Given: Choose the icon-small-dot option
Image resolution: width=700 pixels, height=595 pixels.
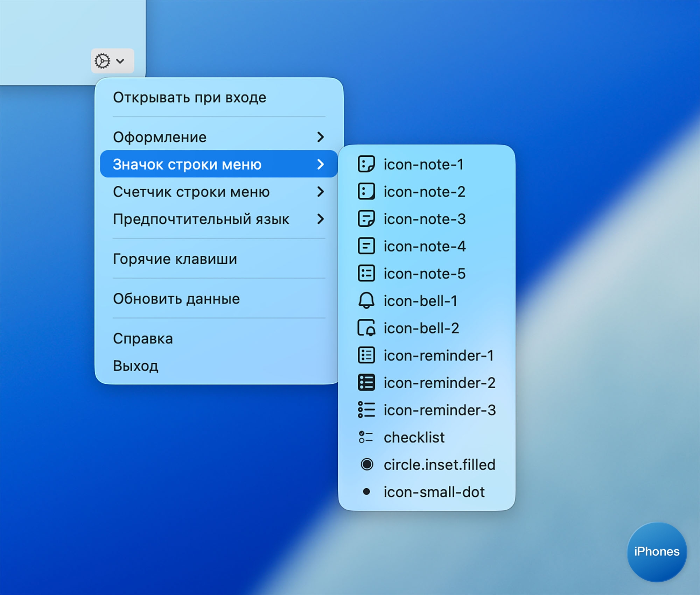Looking at the screenshot, I should (434, 492).
